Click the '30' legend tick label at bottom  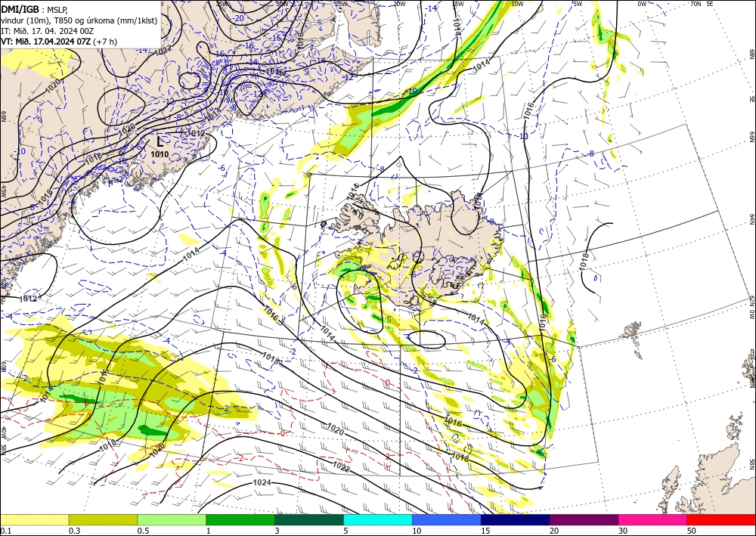click(x=623, y=531)
